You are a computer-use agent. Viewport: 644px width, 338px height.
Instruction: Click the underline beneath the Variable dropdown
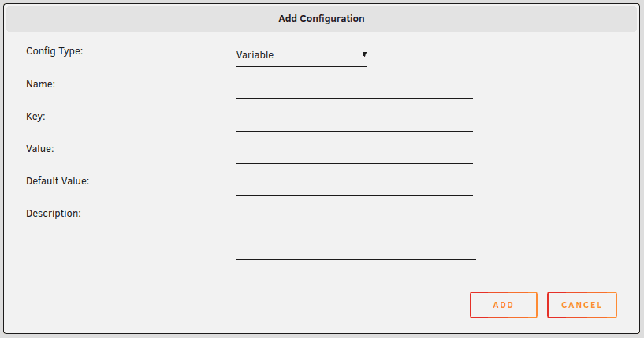[x=301, y=66]
